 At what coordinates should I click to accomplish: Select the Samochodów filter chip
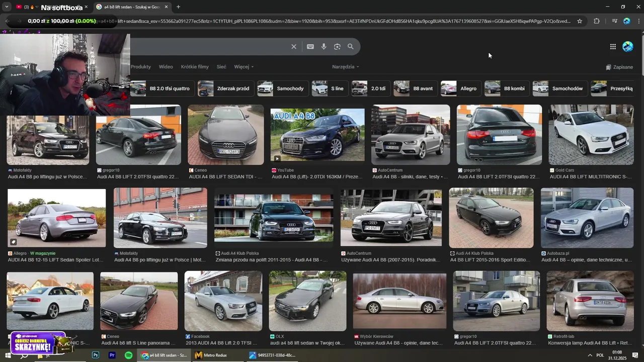(x=559, y=88)
